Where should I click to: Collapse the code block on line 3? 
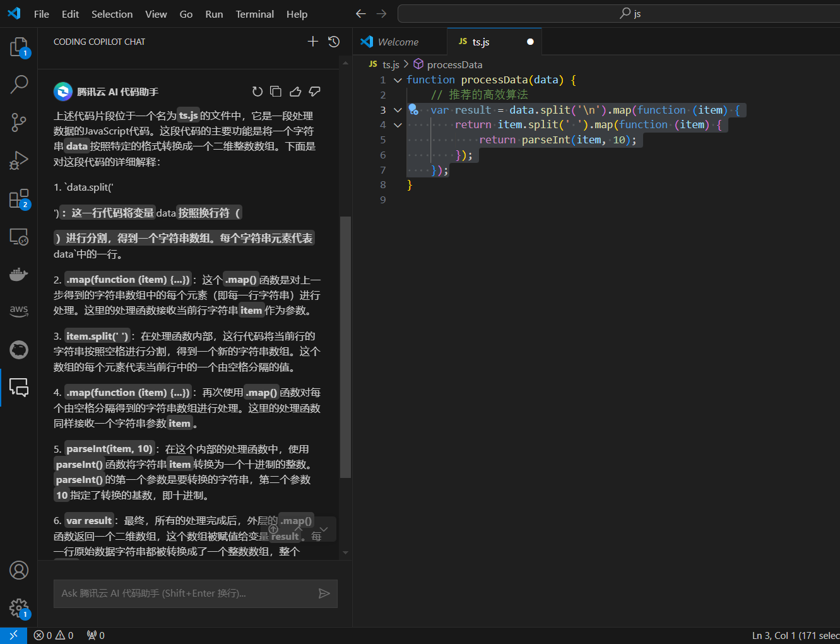pyautogui.click(x=397, y=110)
